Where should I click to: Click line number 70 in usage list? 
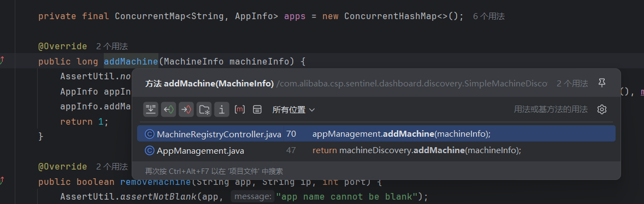291,134
